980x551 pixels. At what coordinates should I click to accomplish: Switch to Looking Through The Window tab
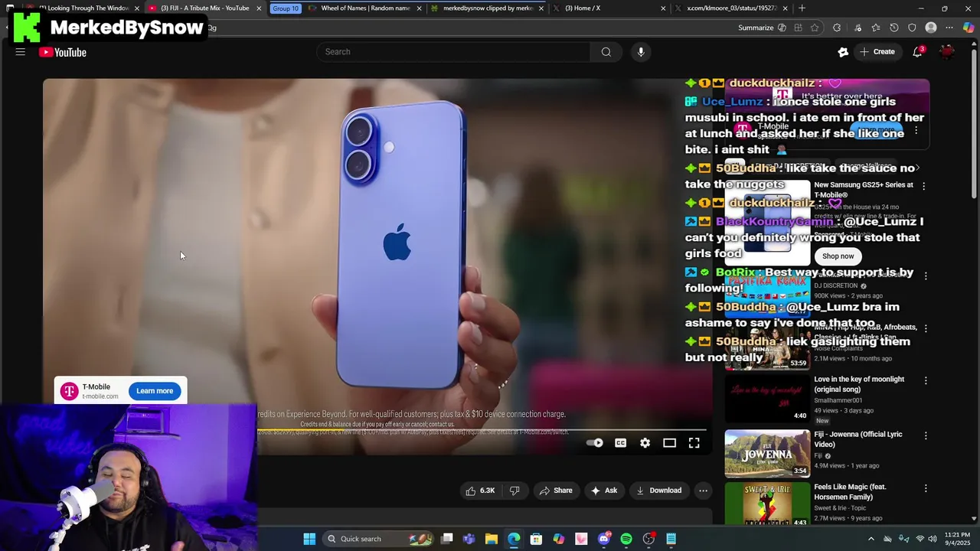(83, 8)
